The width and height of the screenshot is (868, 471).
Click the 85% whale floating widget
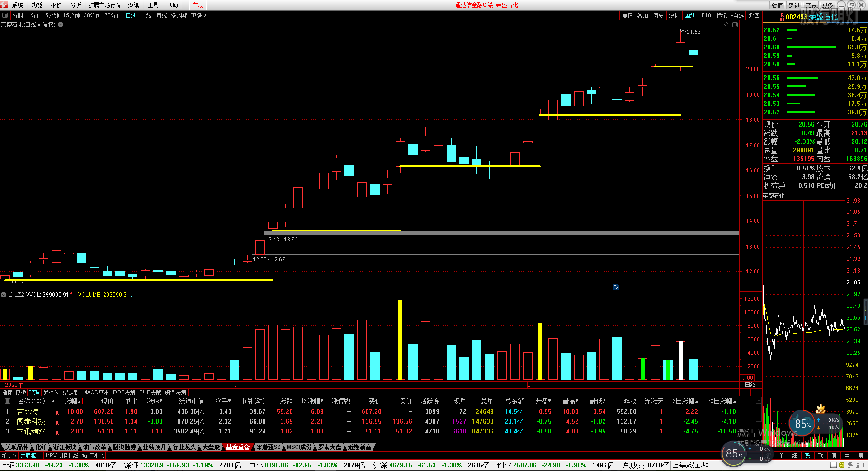802,424
